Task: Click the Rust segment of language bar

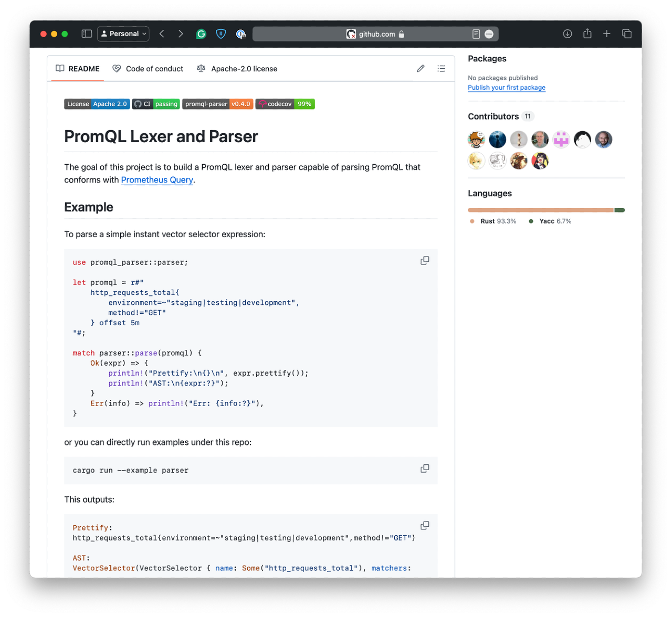Action: (x=541, y=210)
